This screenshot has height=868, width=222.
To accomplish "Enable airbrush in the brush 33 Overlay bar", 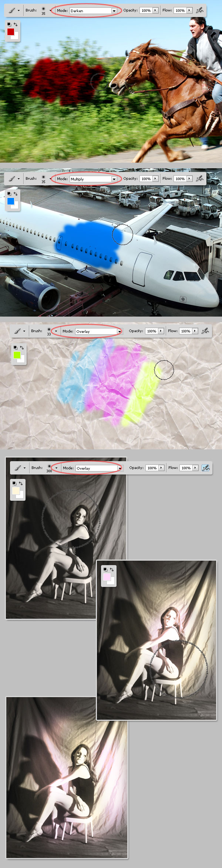I will [205, 331].
